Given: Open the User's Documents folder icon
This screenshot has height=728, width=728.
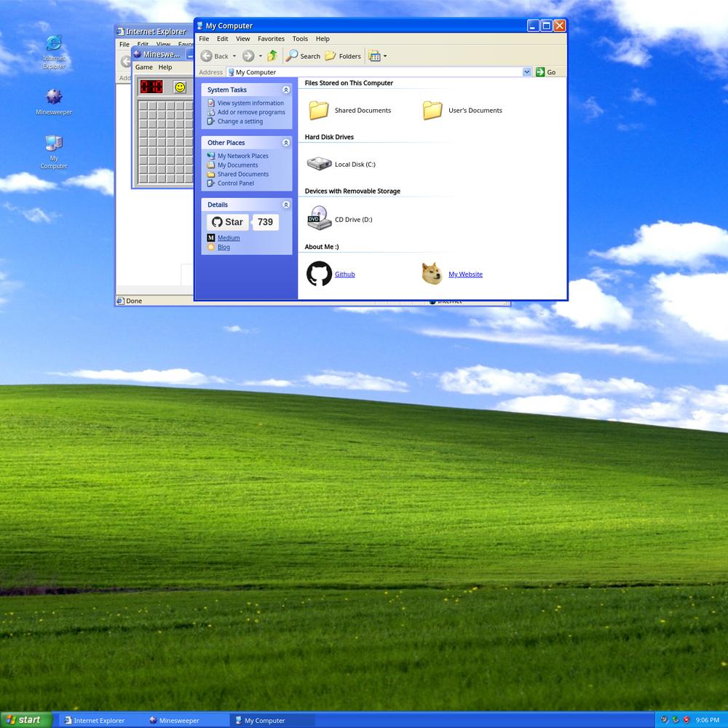Looking at the screenshot, I should point(432,111).
